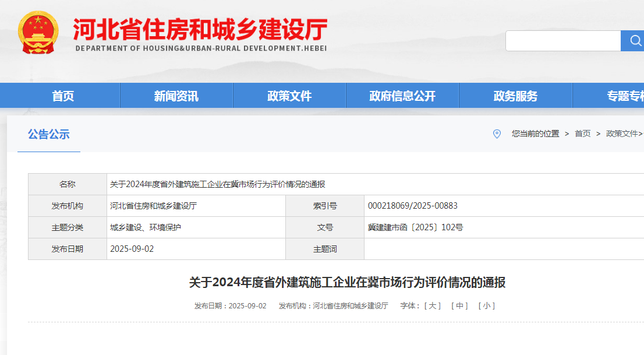Set font size to 中 (medium)
The image size is (644, 355).
pos(459,306)
